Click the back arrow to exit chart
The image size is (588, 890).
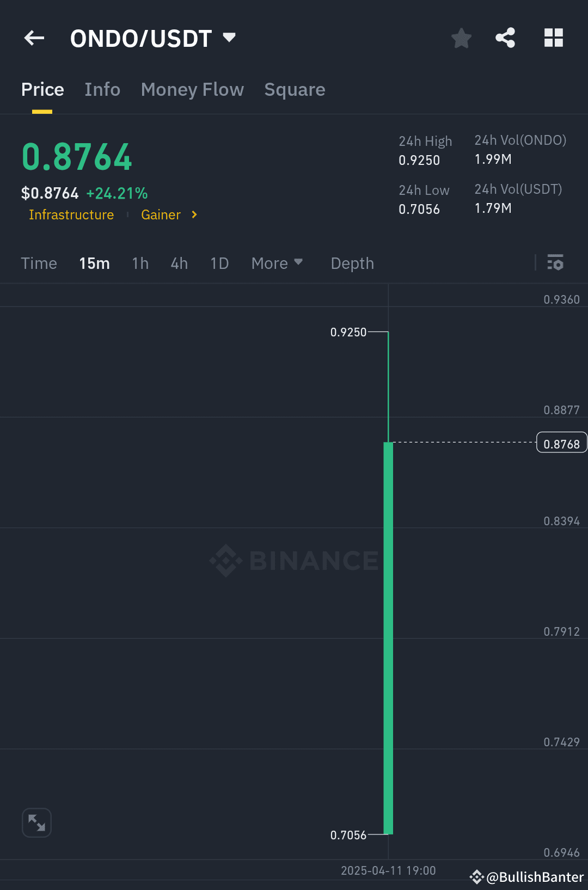tap(34, 38)
